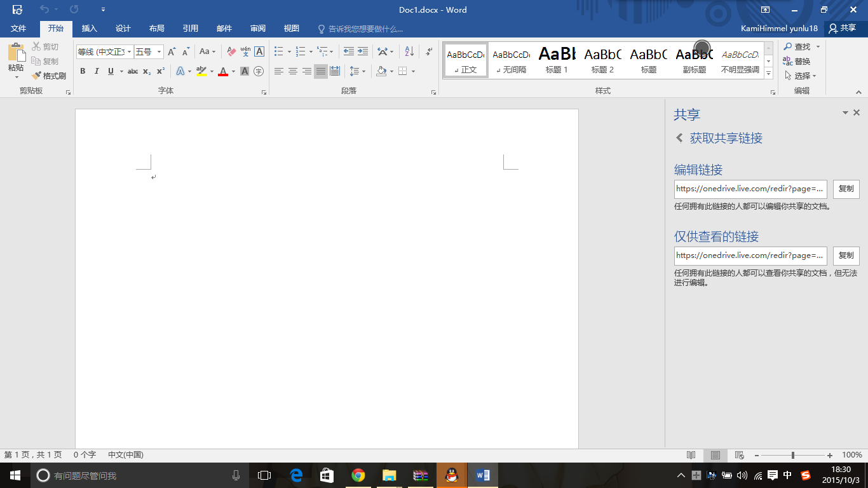Select the 副标题 subtitle style
The width and height of the screenshot is (868, 488).
point(695,60)
